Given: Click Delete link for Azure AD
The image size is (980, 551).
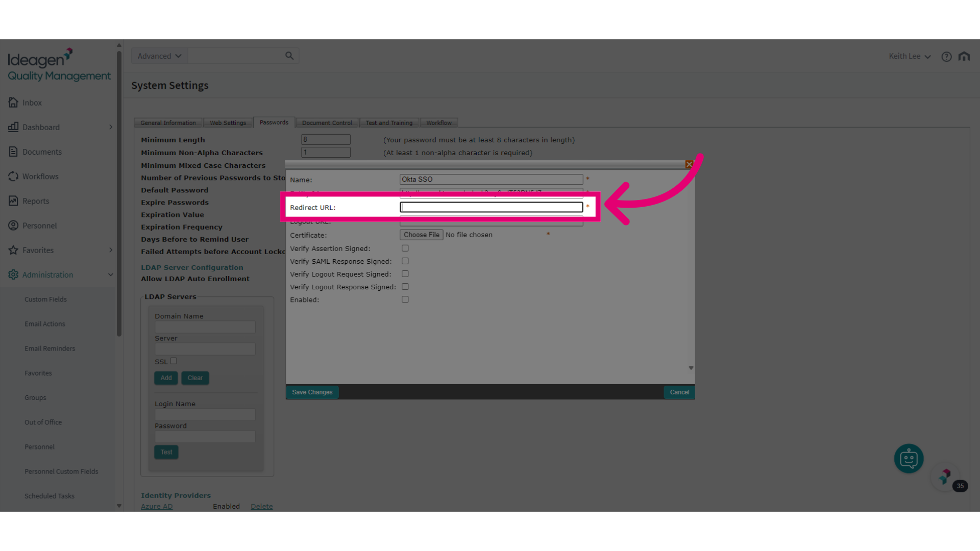Looking at the screenshot, I should [262, 506].
